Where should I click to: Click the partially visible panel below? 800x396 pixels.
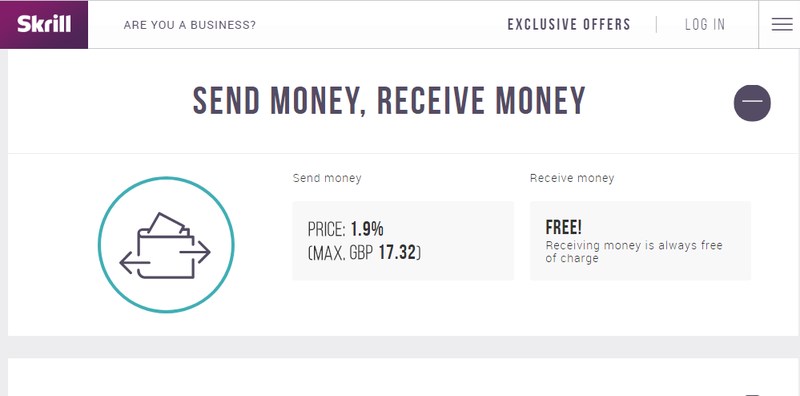coord(400,377)
